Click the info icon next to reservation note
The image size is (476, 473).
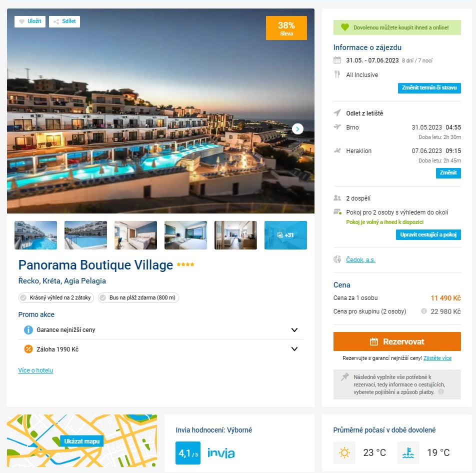[441, 392]
